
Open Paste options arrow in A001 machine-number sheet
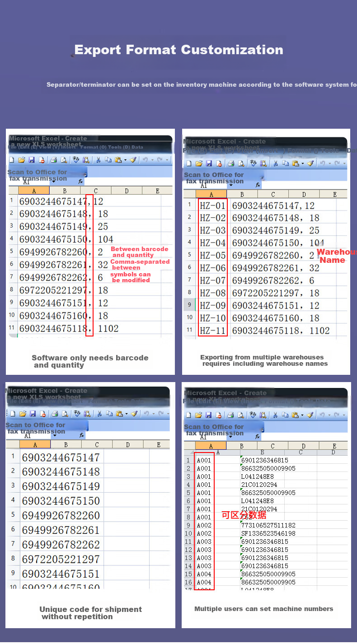pos(302,415)
